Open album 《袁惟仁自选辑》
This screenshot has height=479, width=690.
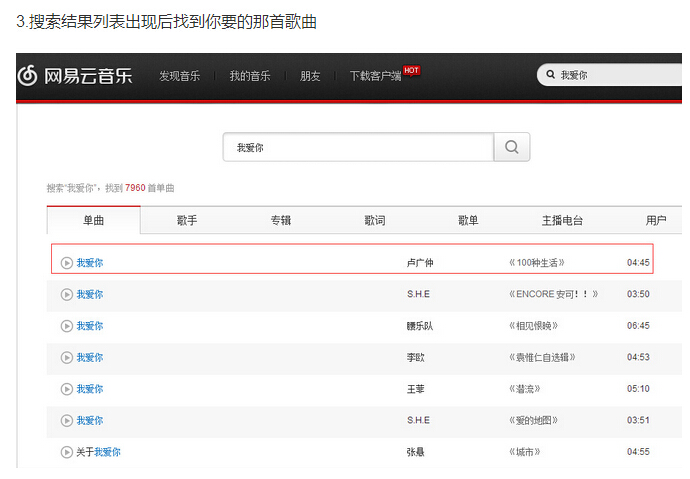pos(542,358)
